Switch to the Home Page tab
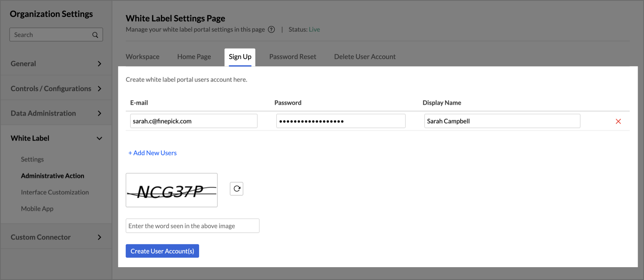Screen dimensions: 644x280 (x=194, y=57)
